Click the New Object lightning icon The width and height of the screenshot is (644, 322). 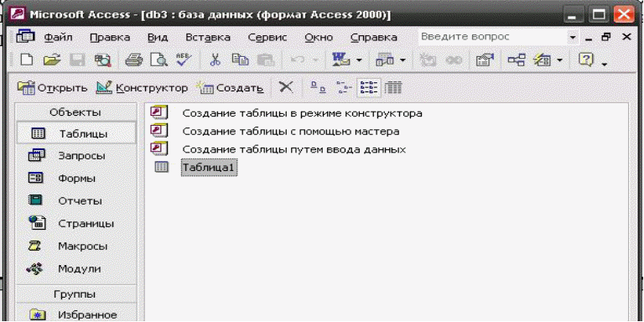[x=543, y=60]
